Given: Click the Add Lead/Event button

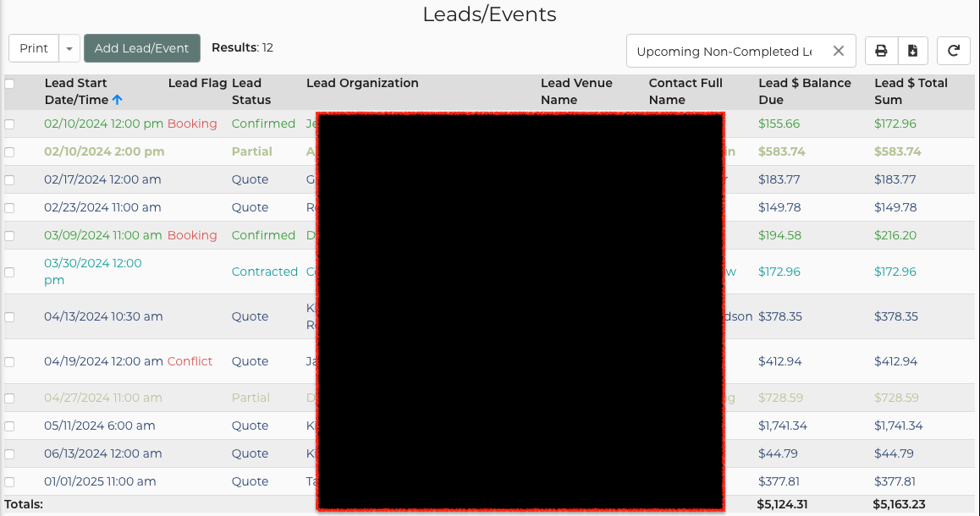Looking at the screenshot, I should tap(142, 48).
